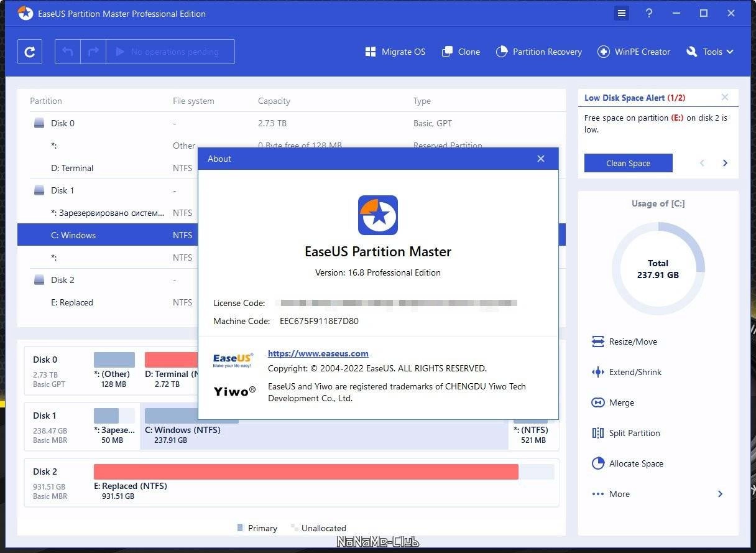Click the help question mark icon
This screenshot has height=553, width=756.
pos(649,13)
